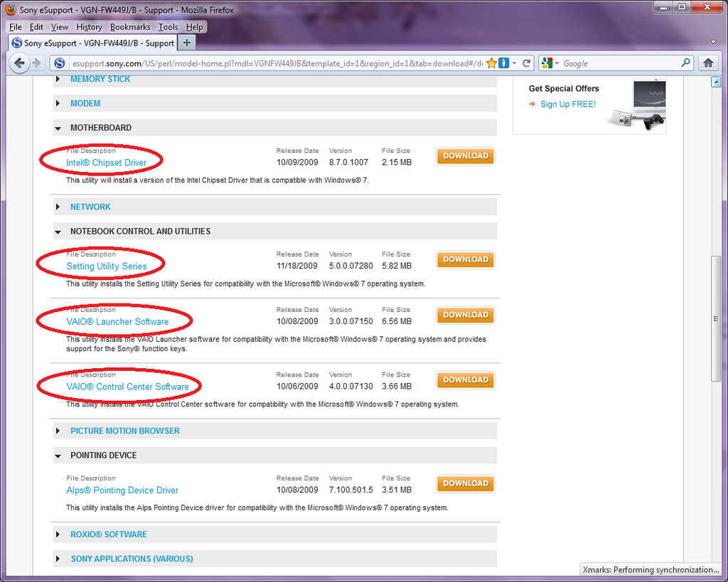Viewport: 728px width, 582px height.
Task: Expand the MODEM section
Action: 275,103
